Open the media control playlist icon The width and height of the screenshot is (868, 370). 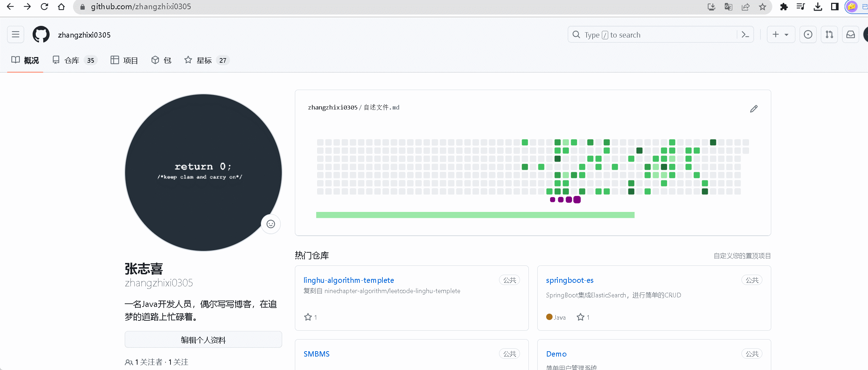click(x=801, y=7)
